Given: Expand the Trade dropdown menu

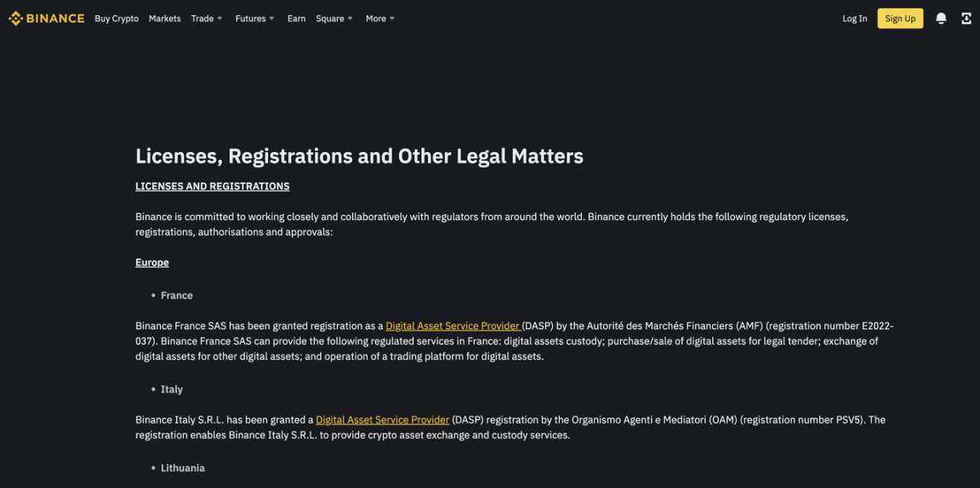Looking at the screenshot, I should click(207, 19).
